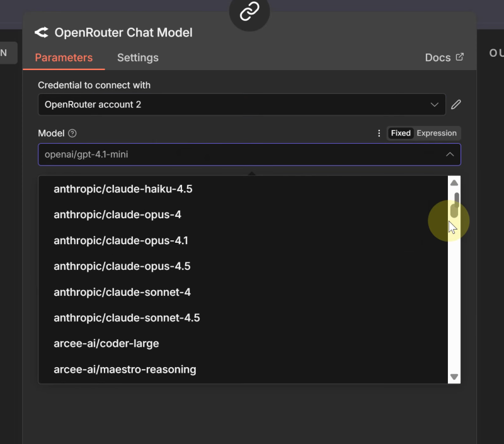Select anthropic/claude-haiku-4.5 model option

[123, 189]
